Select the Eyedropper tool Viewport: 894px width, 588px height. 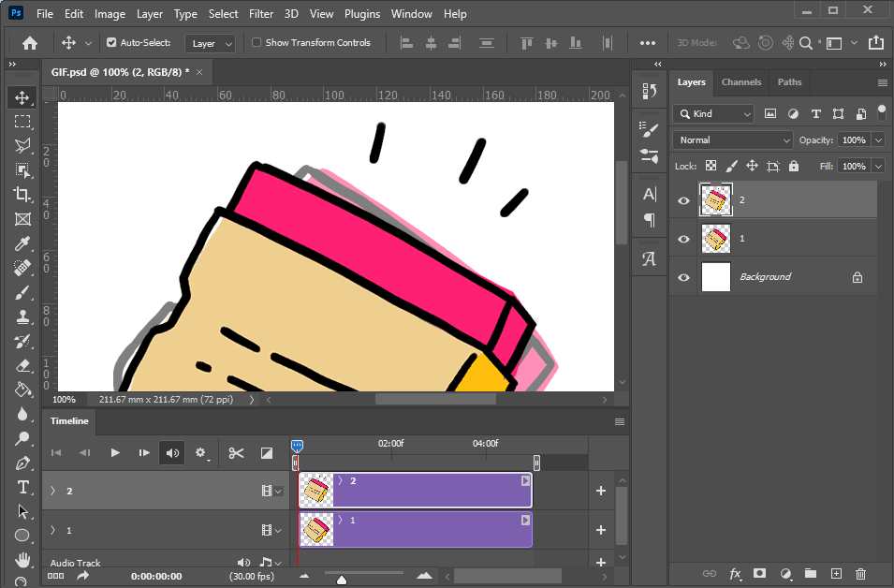coord(22,243)
